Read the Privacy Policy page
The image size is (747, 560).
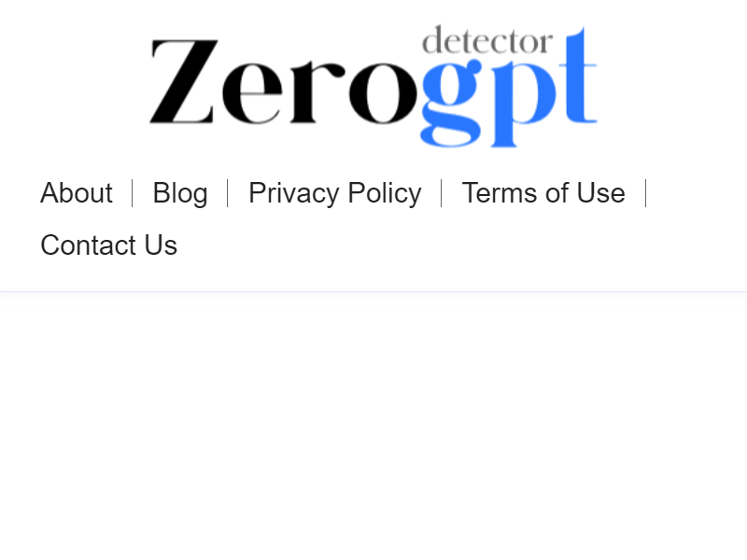[335, 193]
